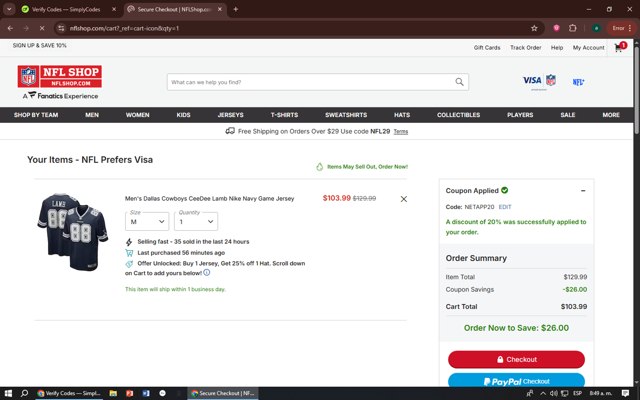Open the Shop By Team menu
640x400 pixels.
point(36,115)
